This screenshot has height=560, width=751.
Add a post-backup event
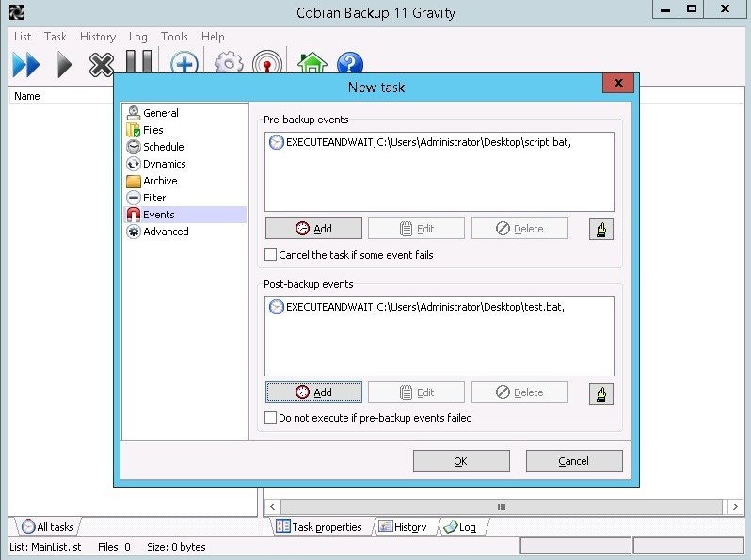tap(313, 392)
